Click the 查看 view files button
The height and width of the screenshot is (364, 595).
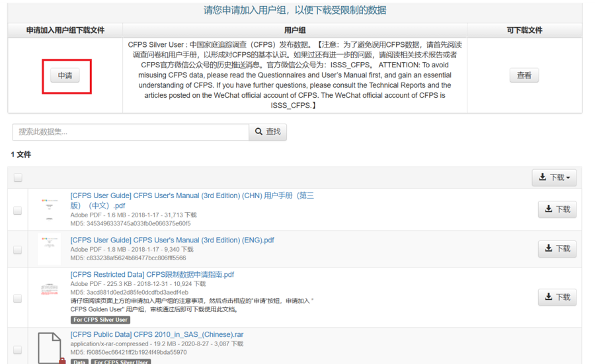point(524,75)
